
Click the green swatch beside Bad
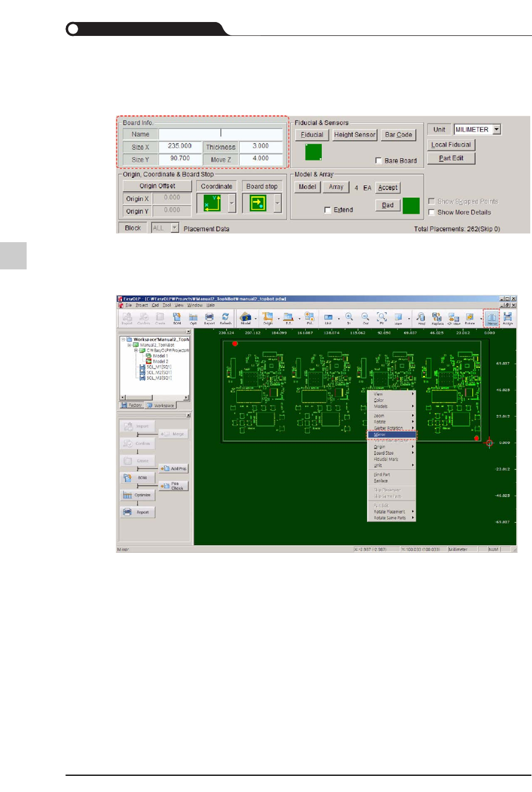pos(411,206)
